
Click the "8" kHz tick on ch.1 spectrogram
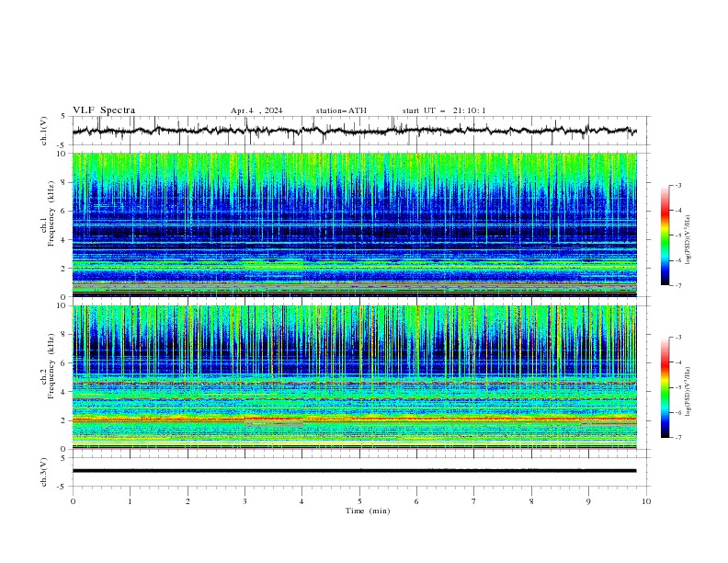[x=64, y=182]
